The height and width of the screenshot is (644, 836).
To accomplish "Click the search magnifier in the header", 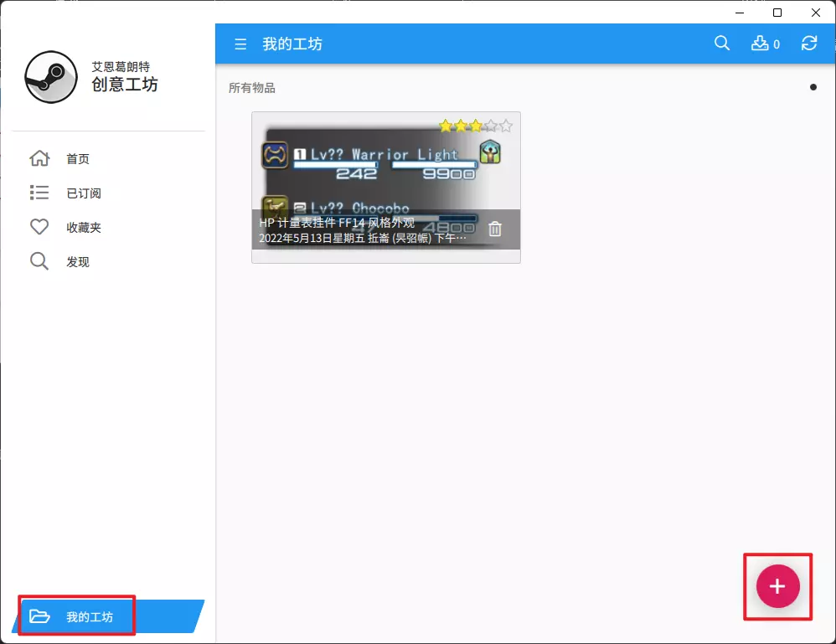I will click(x=722, y=44).
